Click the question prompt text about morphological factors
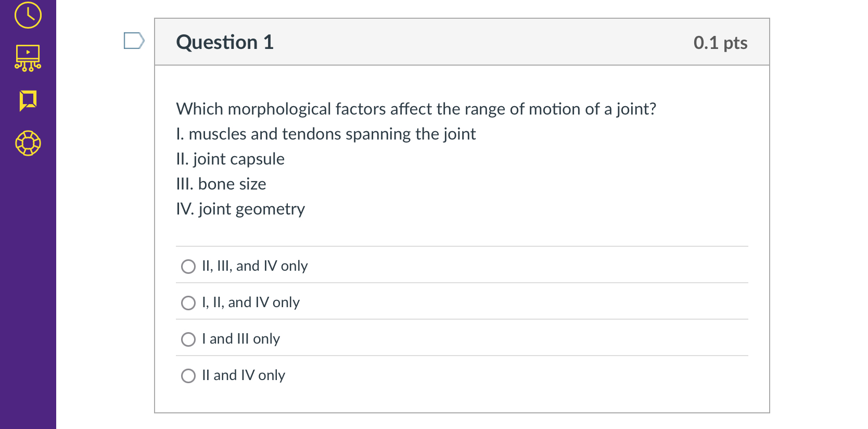Image resolution: width=868 pixels, height=429 pixels. (x=415, y=109)
